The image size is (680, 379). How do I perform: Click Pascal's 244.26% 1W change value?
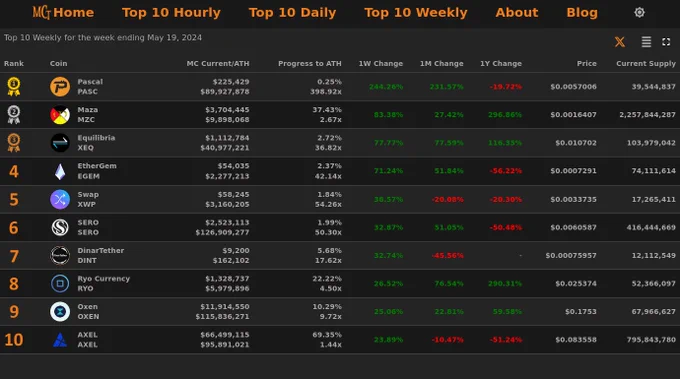point(386,87)
